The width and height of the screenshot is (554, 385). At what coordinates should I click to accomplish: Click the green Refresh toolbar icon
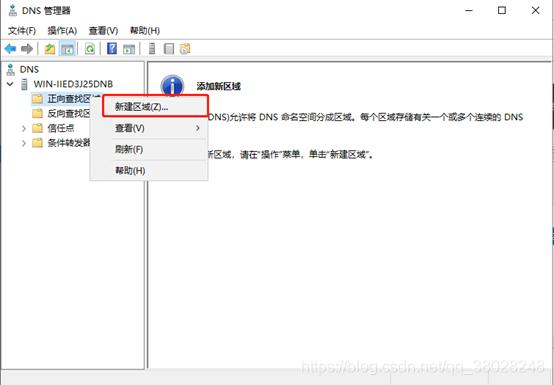click(90, 49)
